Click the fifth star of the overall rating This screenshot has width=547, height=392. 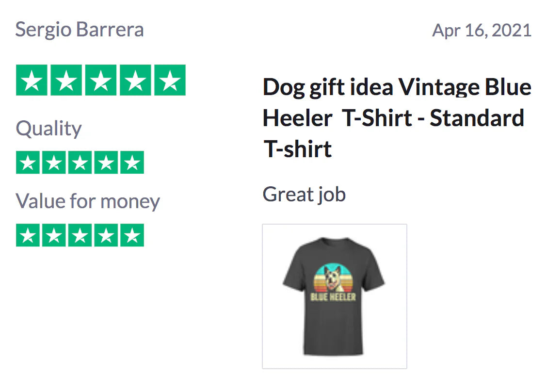(170, 80)
